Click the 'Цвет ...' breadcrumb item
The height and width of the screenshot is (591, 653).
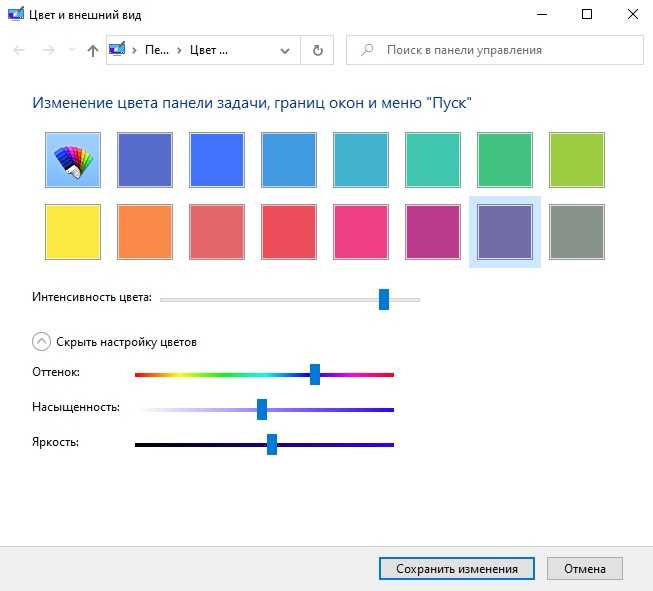[x=209, y=50]
